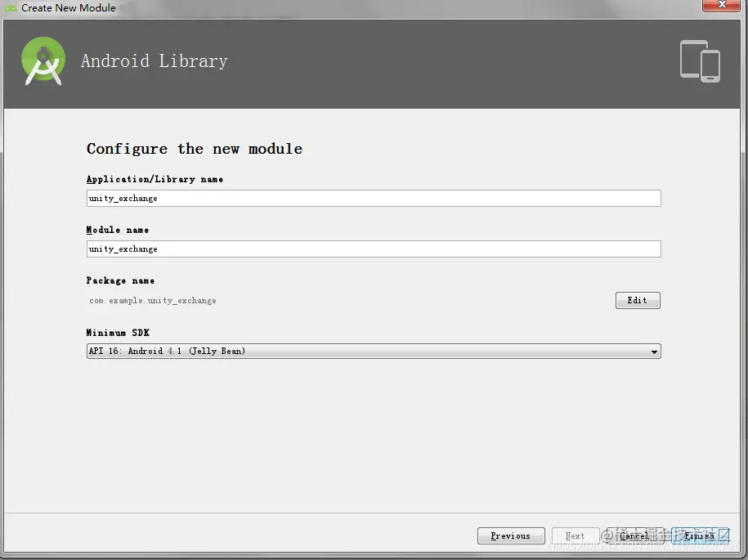Click the Application/Library name label
The width and height of the screenshot is (748, 560).
pos(155,179)
